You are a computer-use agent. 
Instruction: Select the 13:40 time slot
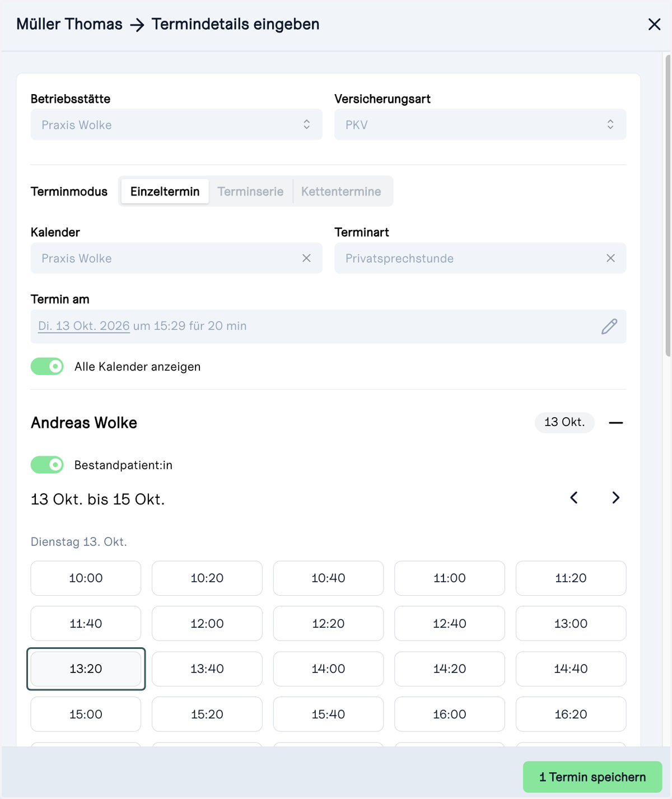click(x=207, y=669)
